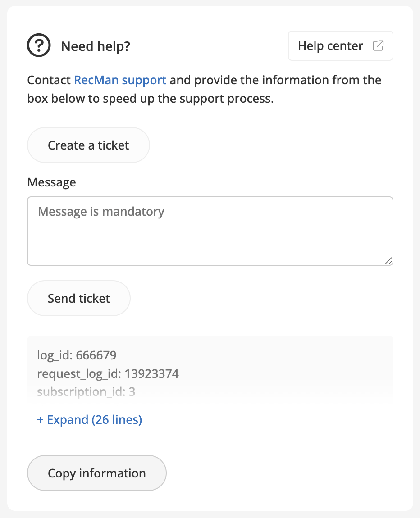Click the log_id: 666679 line
Image resolution: width=420 pixels, height=518 pixels.
coord(77,355)
